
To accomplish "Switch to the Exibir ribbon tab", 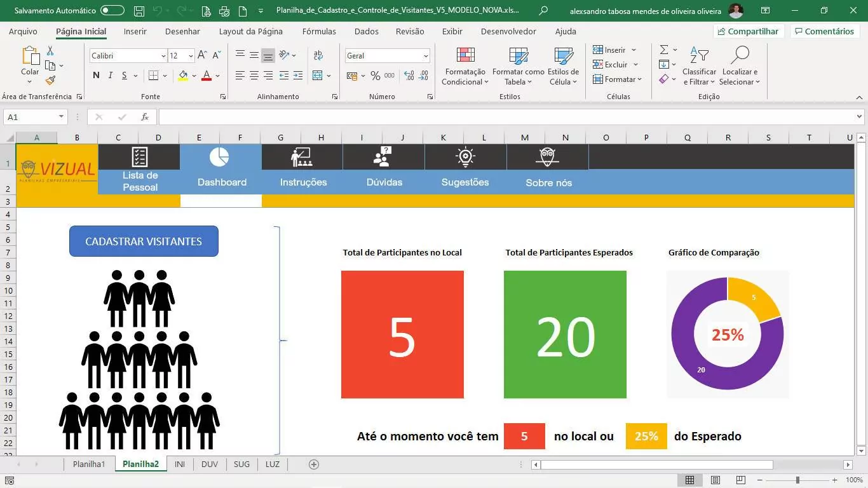I will (x=452, y=31).
